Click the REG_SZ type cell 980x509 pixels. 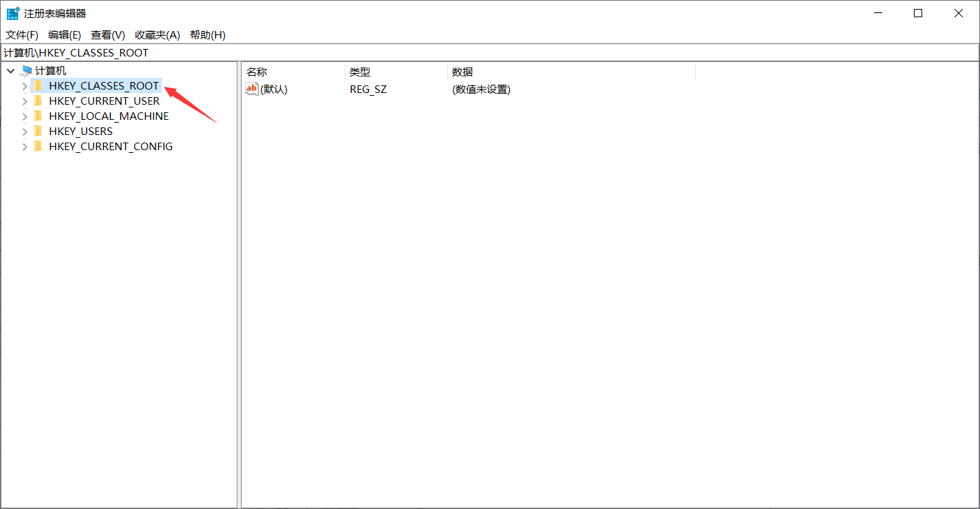point(368,89)
